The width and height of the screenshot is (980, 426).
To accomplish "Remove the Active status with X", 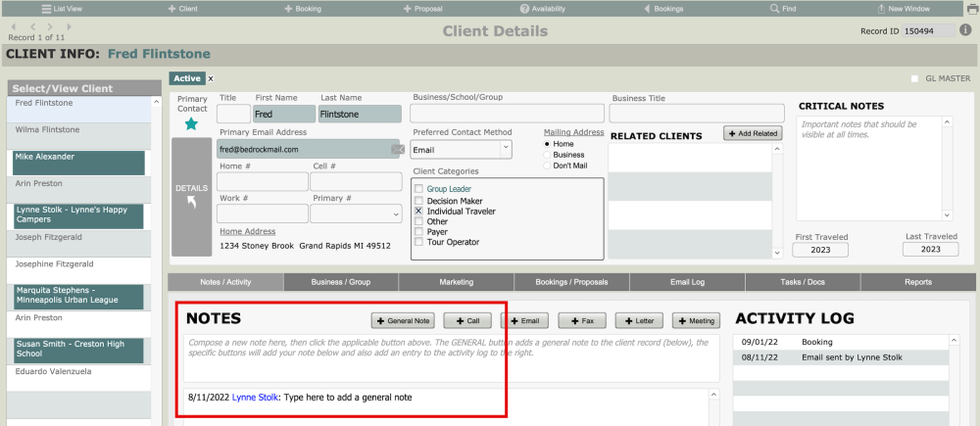I will click(211, 78).
